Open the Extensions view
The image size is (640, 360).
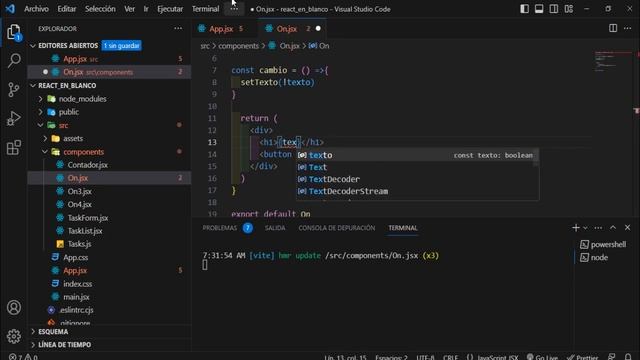point(14,147)
